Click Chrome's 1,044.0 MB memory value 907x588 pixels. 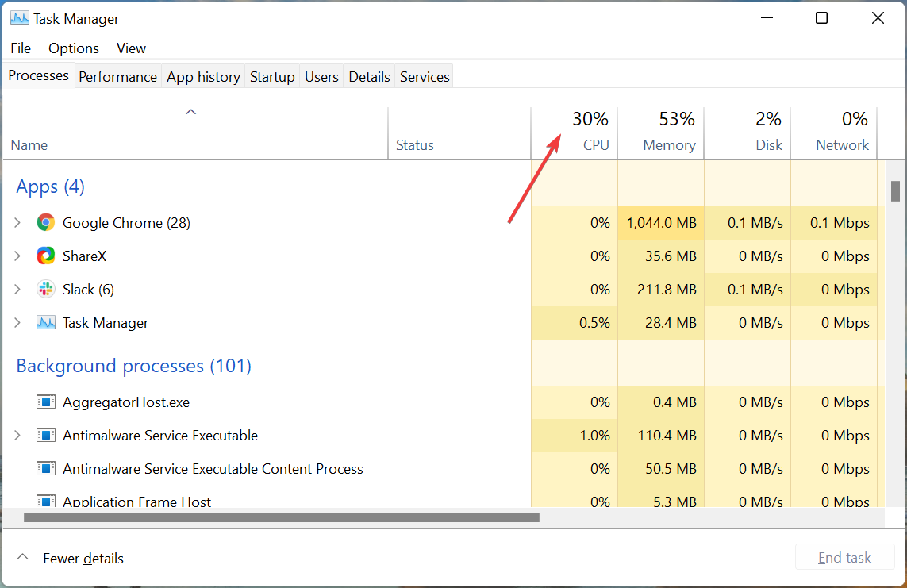661,223
